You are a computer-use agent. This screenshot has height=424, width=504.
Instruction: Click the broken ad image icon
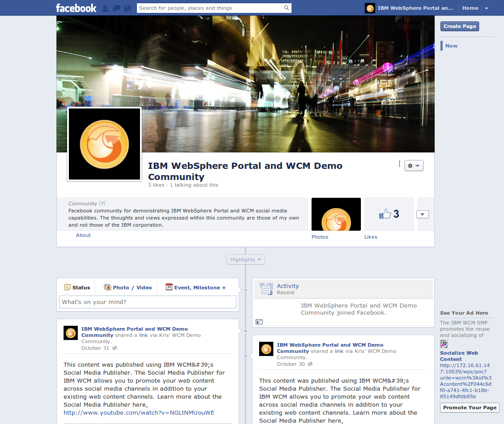click(x=444, y=344)
